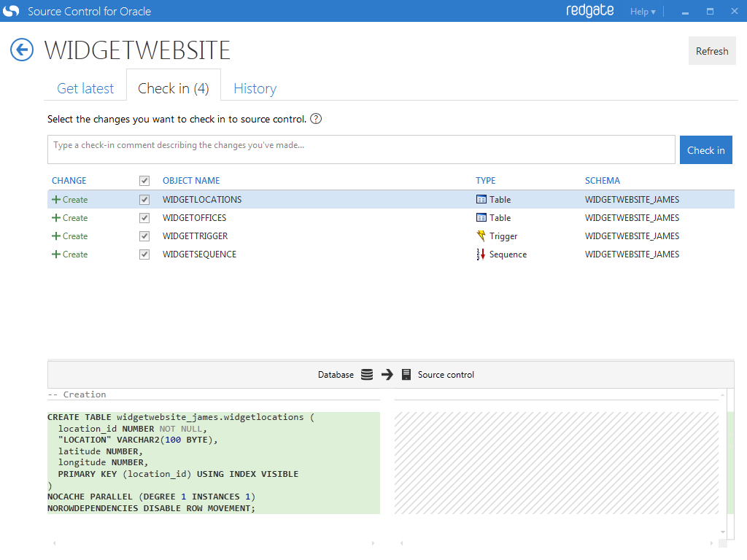Uncheck the WIDGETTRIGGER checkbox
The image size is (747, 560).
[x=144, y=236]
